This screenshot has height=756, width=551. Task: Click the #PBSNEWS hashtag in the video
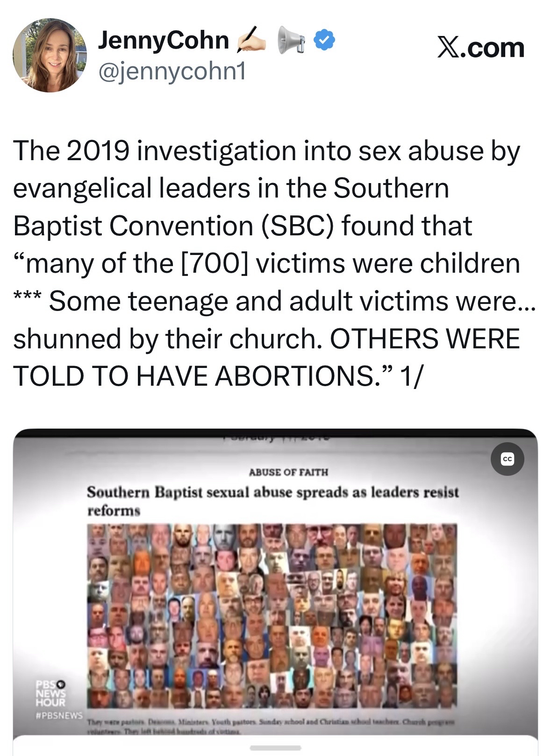point(59,715)
